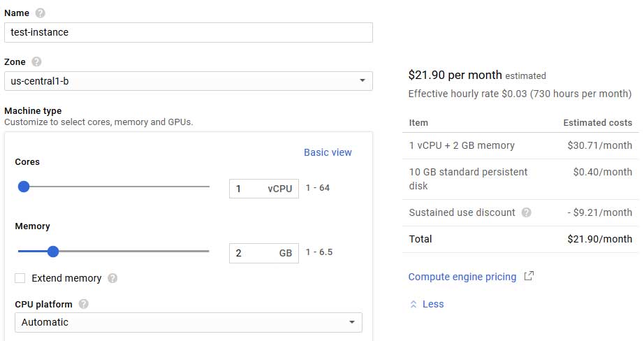Image resolution: width=644 pixels, height=341 pixels.
Task: Open the CPU platform Automatic dropdown
Action: [188, 322]
